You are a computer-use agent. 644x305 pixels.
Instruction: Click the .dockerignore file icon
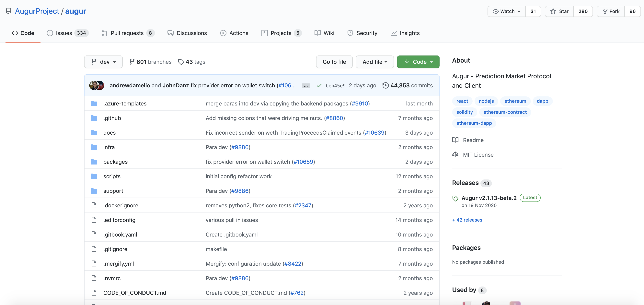(94, 205)
